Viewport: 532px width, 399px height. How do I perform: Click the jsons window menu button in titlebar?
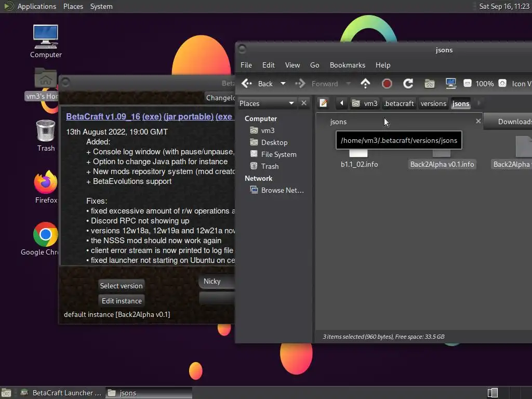tap(242, 49)
